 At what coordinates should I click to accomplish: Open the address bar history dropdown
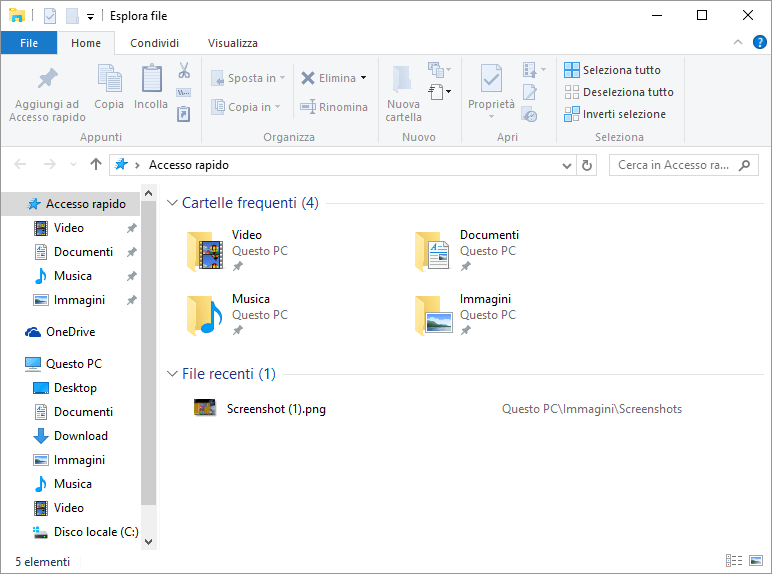[x=568, y=165]
